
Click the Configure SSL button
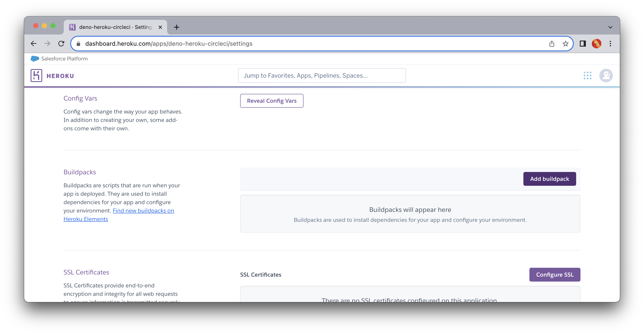(x=554, y=275)
